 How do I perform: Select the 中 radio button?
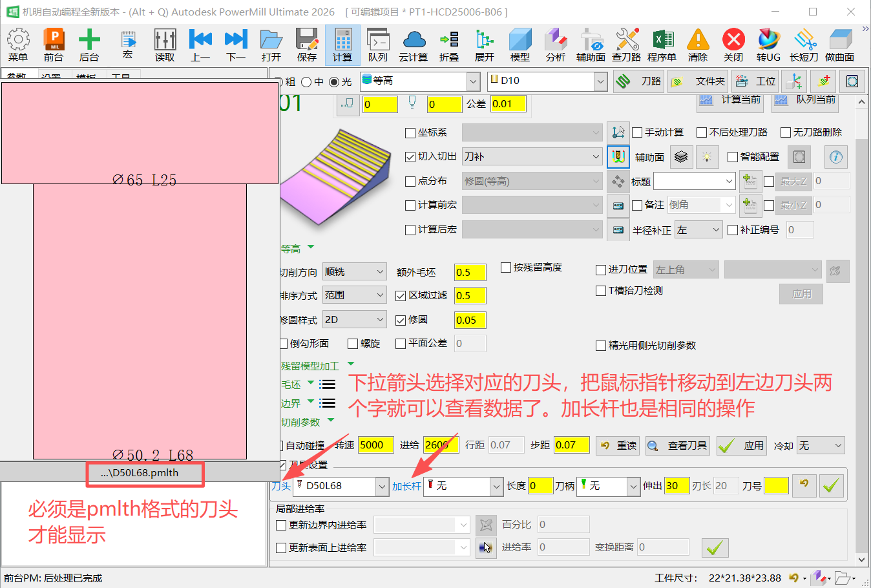(x=306, y=82)
